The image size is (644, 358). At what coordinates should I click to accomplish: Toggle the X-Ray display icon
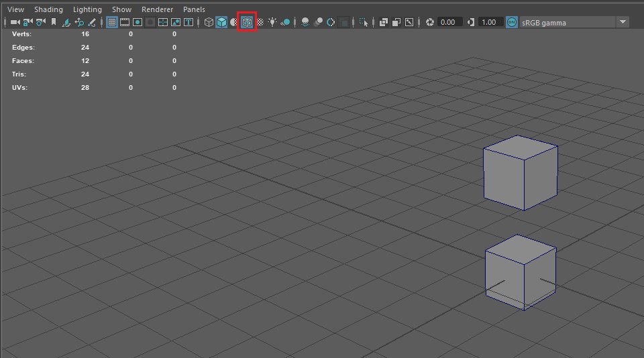tap(384, 22)
